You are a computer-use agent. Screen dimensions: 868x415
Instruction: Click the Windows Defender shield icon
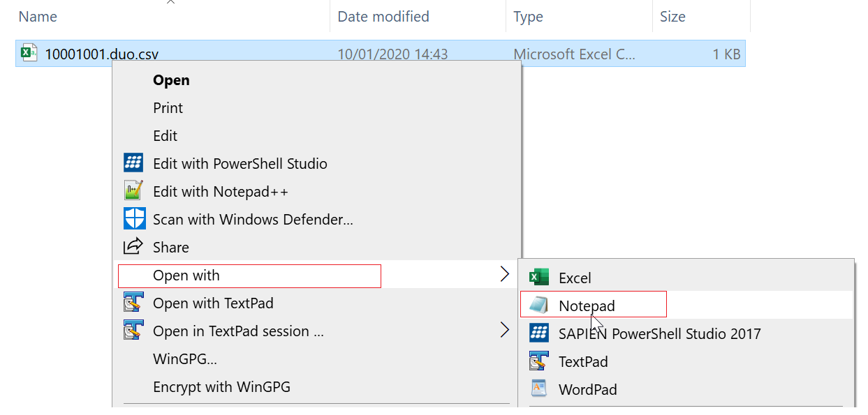click(133, 219)
